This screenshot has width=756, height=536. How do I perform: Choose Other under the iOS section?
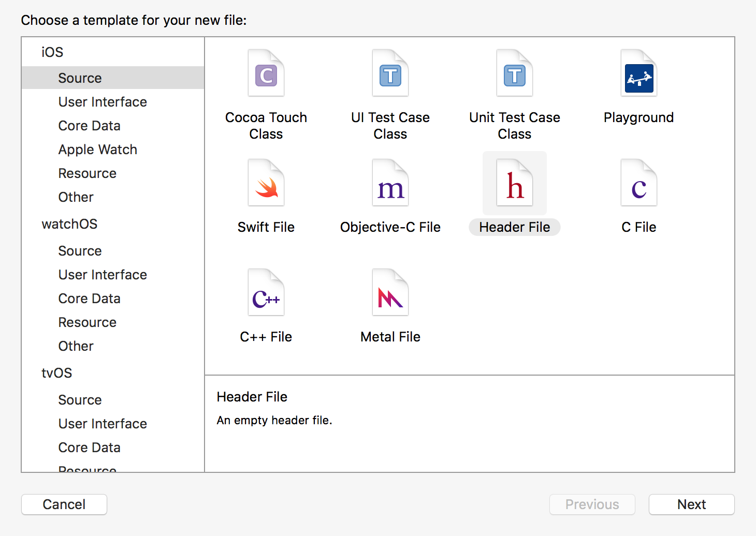click(76, 197)
